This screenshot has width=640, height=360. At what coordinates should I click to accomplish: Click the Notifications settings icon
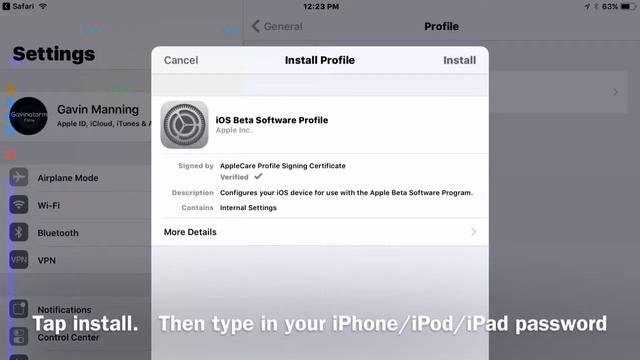pos(19,309)
